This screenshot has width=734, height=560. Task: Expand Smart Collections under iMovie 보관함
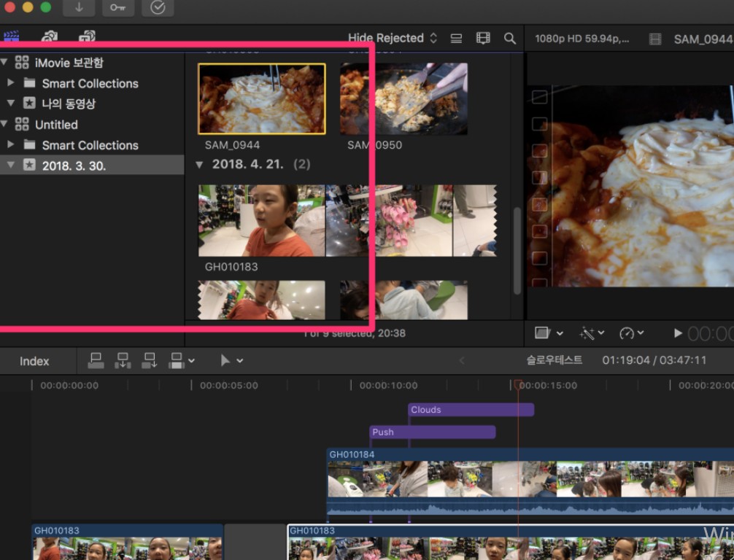coord(10,83)
